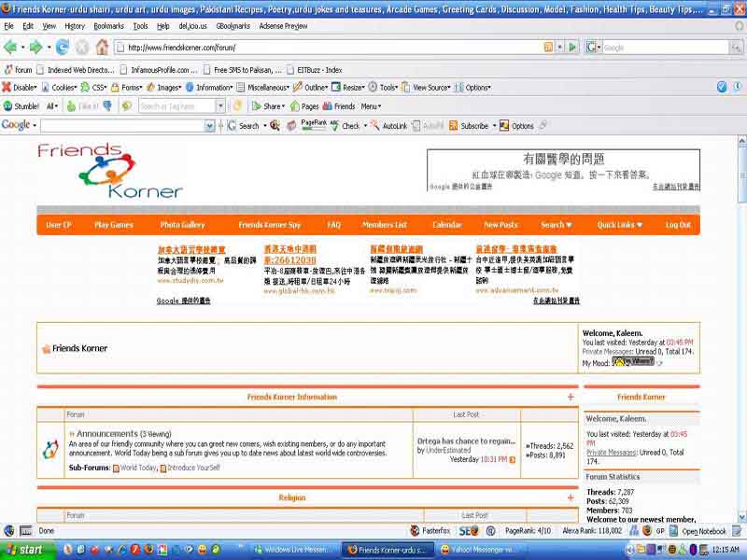Click the Indexed Web Directory bookmark
Screen dimensions: 747x560
click(76, 70)
